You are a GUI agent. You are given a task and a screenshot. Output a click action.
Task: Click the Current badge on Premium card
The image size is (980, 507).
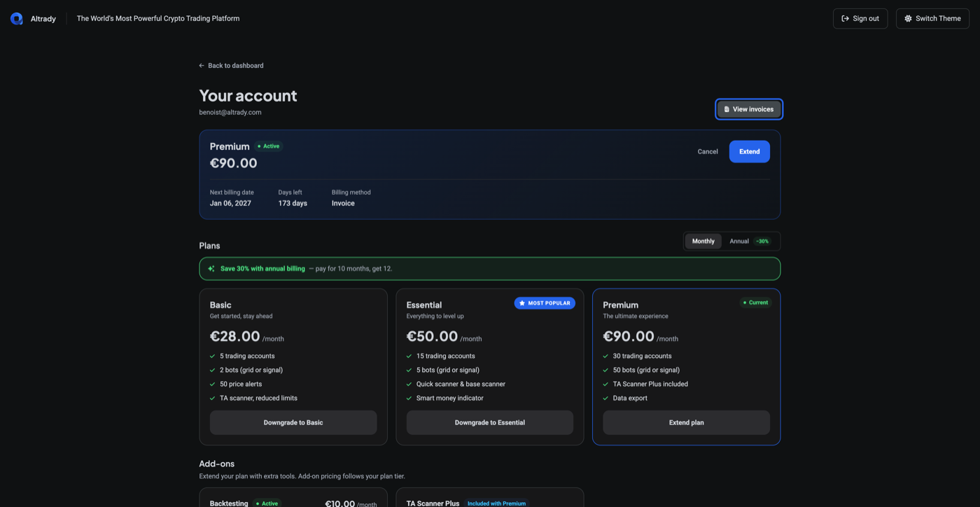pos(756,303)
